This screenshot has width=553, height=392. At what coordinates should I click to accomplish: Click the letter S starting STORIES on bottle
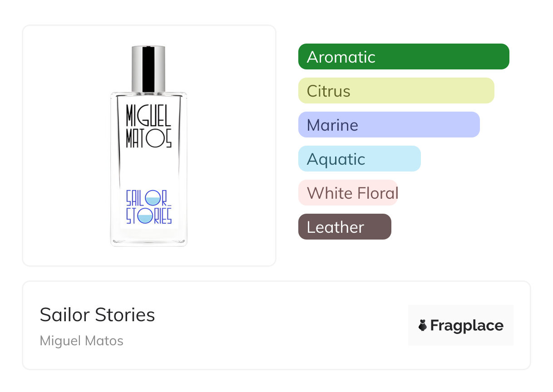[x=129, y=216]
